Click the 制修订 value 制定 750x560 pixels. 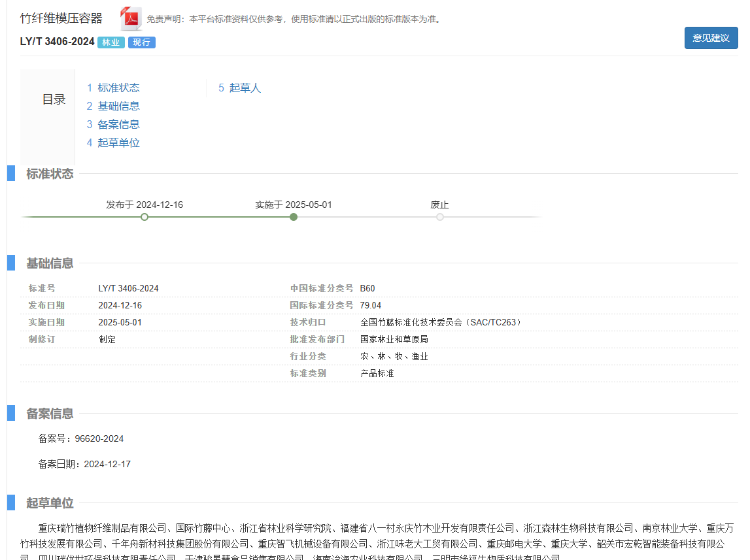pyautogui.click(x=107, y=339)
